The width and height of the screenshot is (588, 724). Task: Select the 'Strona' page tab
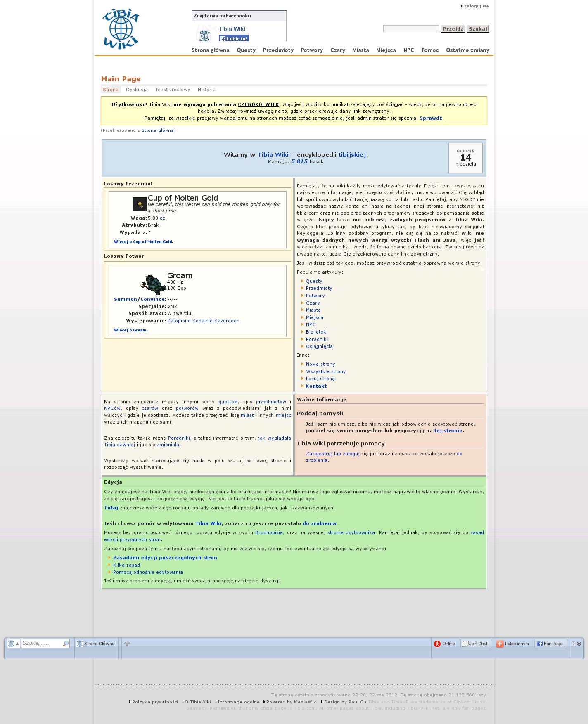coord(111,90)
